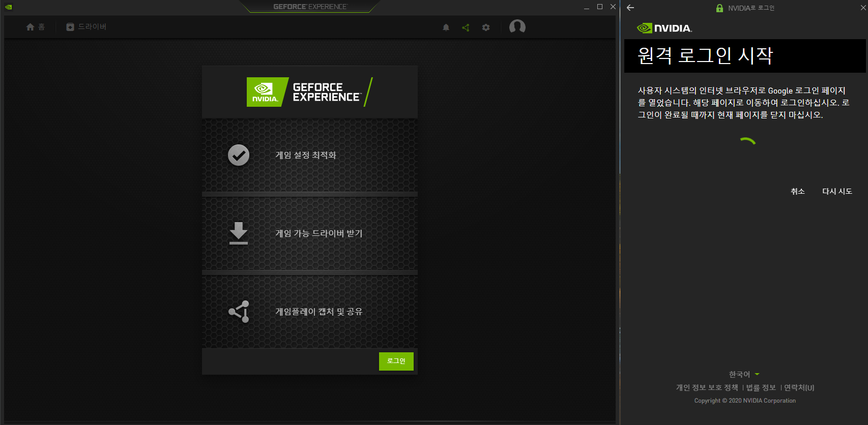This screenshot has height=425, width=868.
Task: Click the green padlock security icon
Action: pos(719,8)
